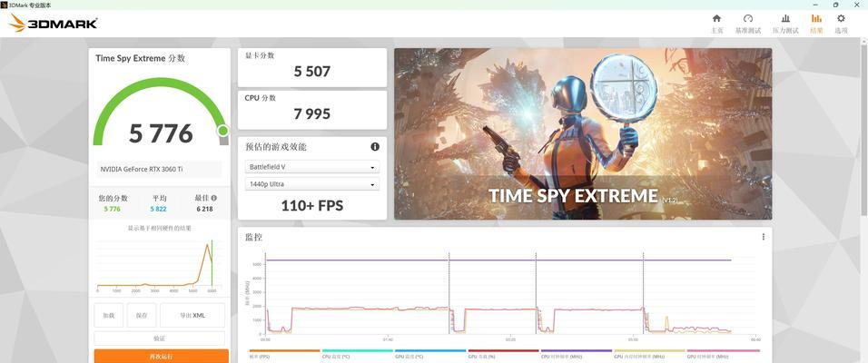Toggle the 帧率 (FPS) orange legend

284,353
